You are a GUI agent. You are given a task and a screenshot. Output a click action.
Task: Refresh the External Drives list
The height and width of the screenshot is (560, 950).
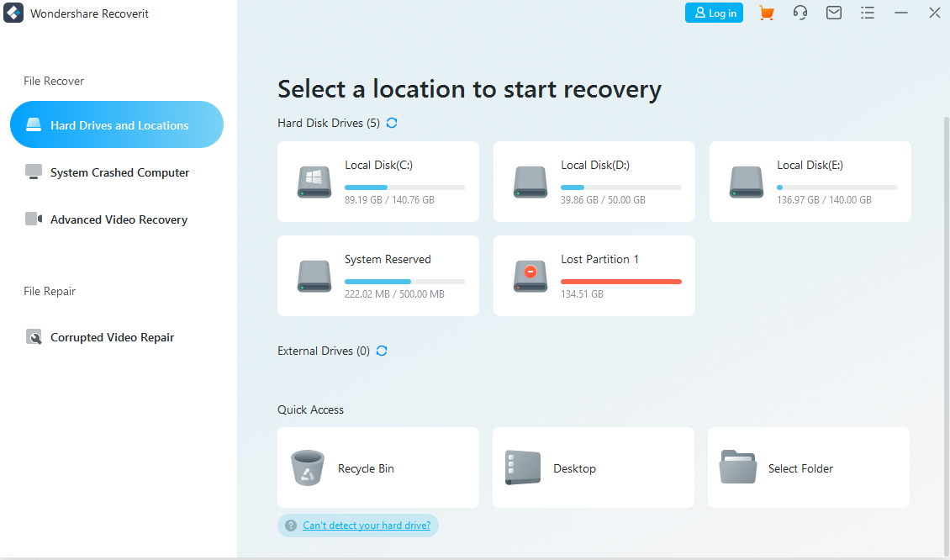click(x=382, y=351)
